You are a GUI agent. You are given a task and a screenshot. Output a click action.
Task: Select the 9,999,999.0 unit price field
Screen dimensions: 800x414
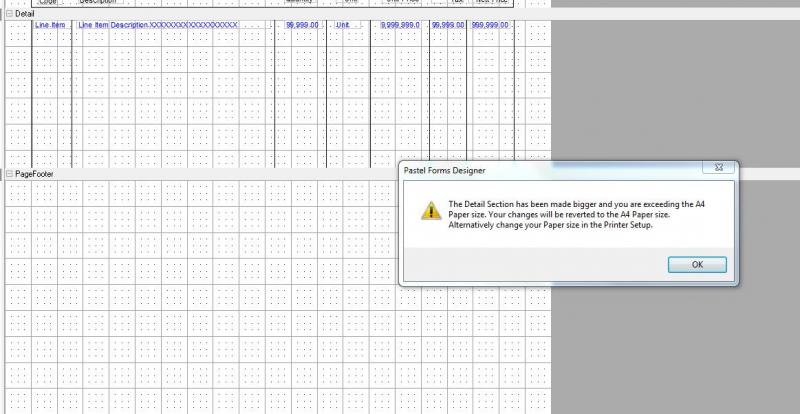tap(399, 24)
